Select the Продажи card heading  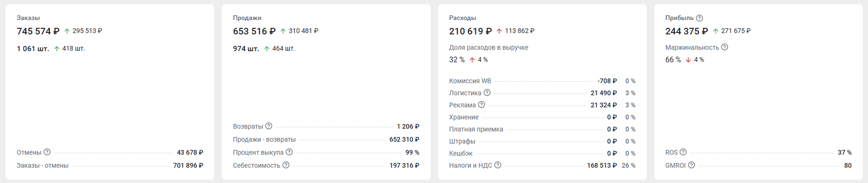click(247, 18)
